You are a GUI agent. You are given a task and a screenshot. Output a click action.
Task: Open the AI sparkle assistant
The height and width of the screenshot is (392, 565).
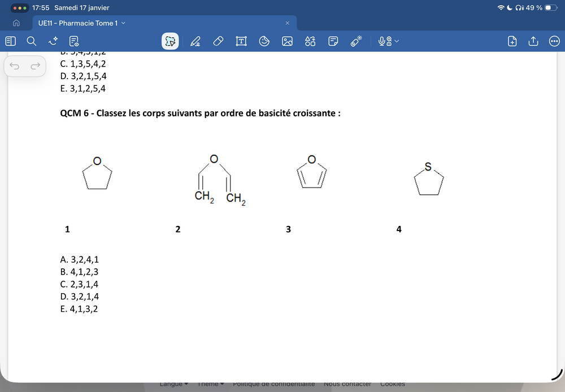click(x=53, y=41)
